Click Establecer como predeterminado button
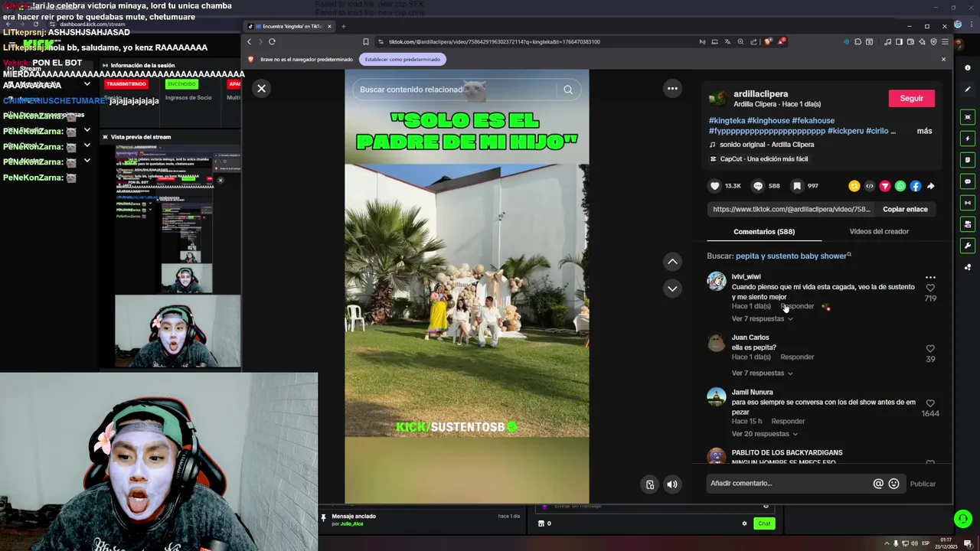This screenshot has height=551, width=980. coord(403,59)
